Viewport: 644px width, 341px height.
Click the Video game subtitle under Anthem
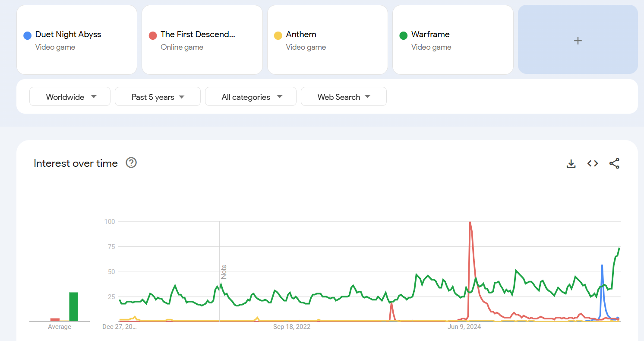[x=306, y=47]
